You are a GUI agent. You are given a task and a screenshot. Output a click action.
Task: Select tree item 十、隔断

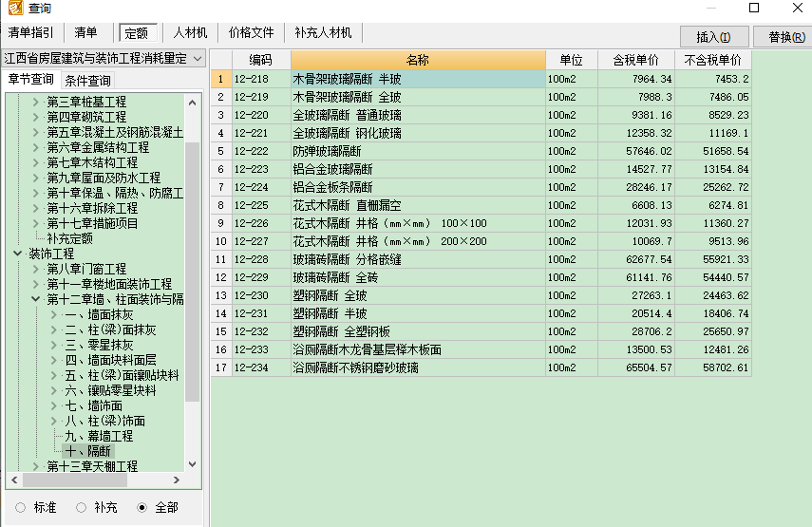pos(88,451)
